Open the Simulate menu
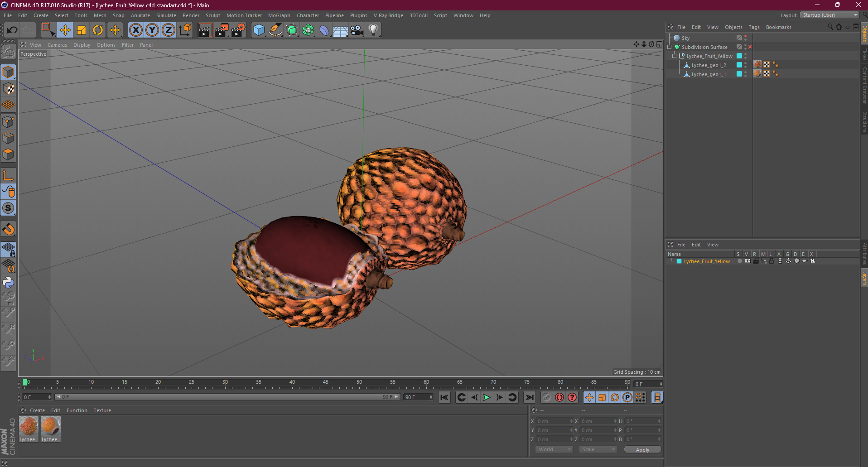This screenshot has height=467, width=868. 166,15
